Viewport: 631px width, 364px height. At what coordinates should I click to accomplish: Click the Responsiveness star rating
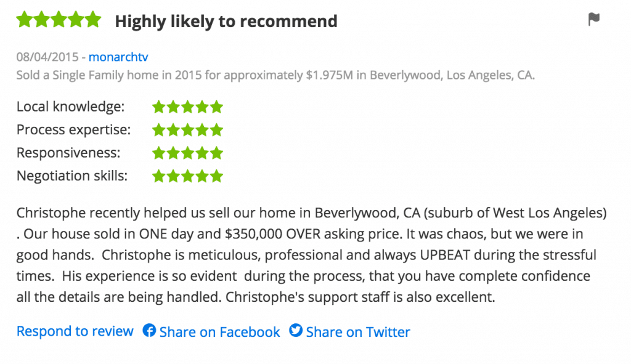tap(187, 153)
